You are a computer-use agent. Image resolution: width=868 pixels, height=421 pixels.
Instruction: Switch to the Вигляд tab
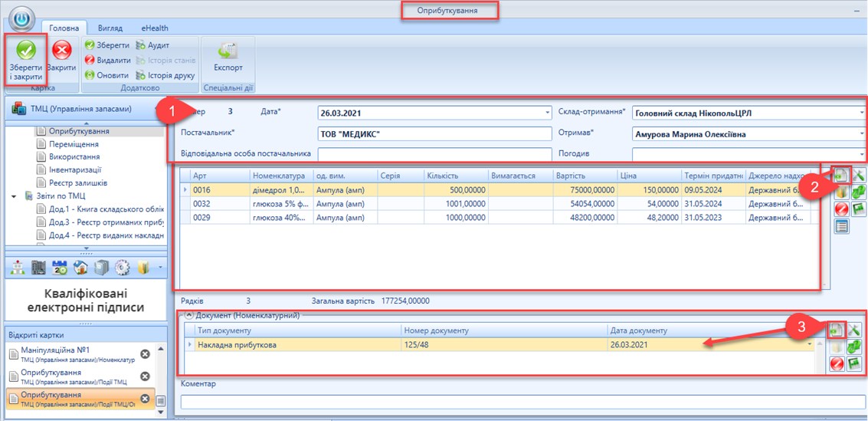click(x=110, y=28)
